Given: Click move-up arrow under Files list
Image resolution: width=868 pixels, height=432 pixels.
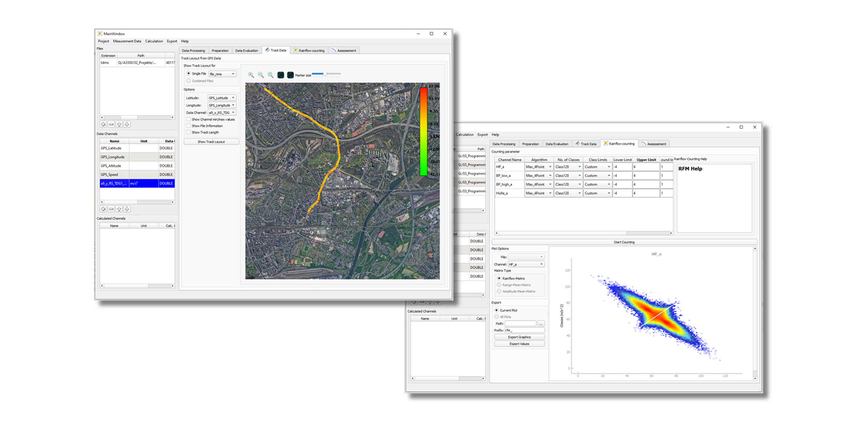Looking at the screenshot, I should pyautogui.click(x=119, y=124).
